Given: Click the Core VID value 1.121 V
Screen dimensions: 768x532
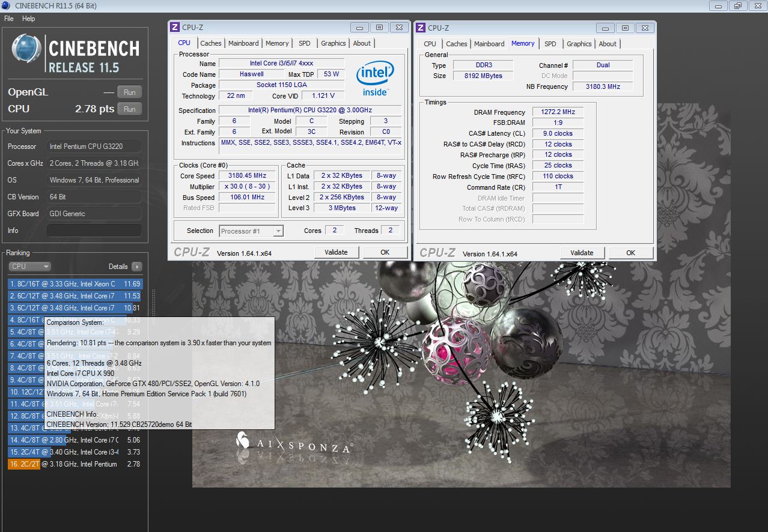Looking at the screenshot, I should (x=323, y=96).
